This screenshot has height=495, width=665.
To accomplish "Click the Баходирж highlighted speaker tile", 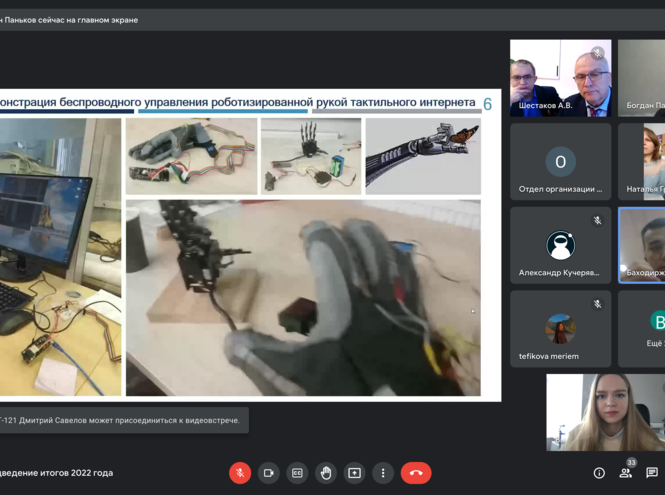I will 642,245.
